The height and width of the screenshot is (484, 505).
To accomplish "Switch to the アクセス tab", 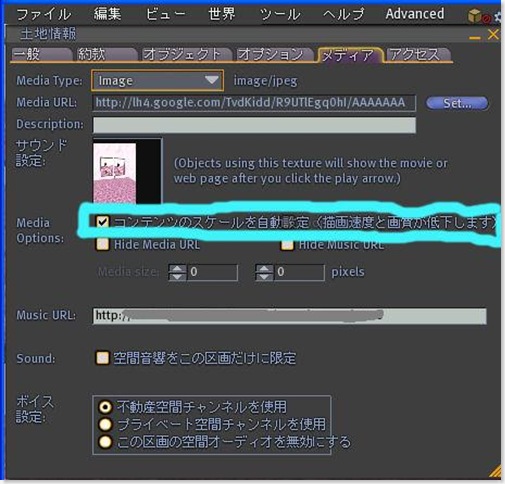I will [418, 55].
